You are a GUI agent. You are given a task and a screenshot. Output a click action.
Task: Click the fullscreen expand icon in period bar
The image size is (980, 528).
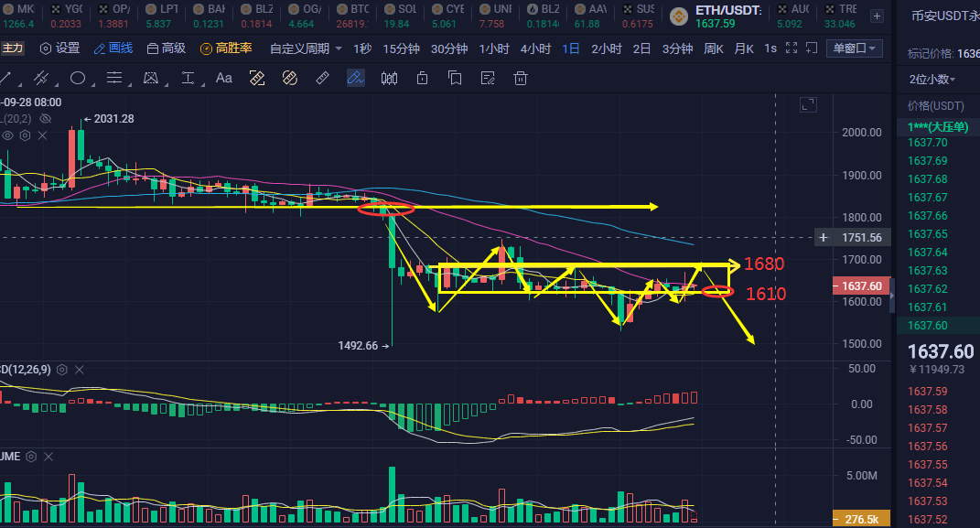[792, 48]
